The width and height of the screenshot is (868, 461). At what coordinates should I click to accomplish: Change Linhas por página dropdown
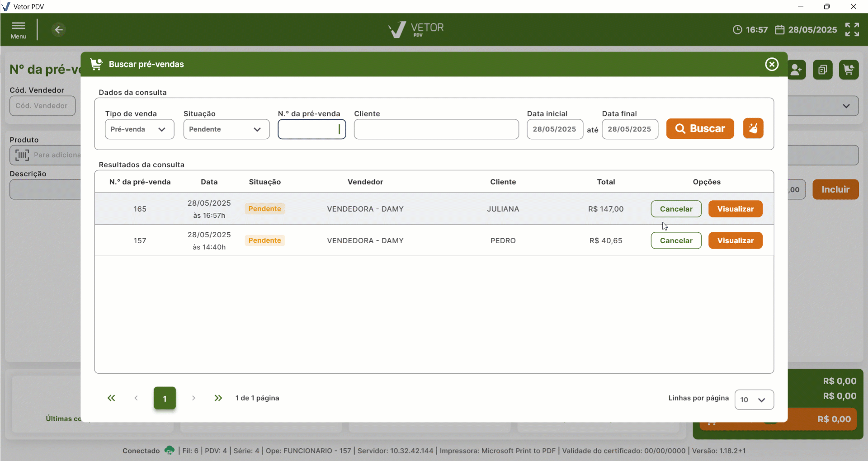[x=754, y=400]
